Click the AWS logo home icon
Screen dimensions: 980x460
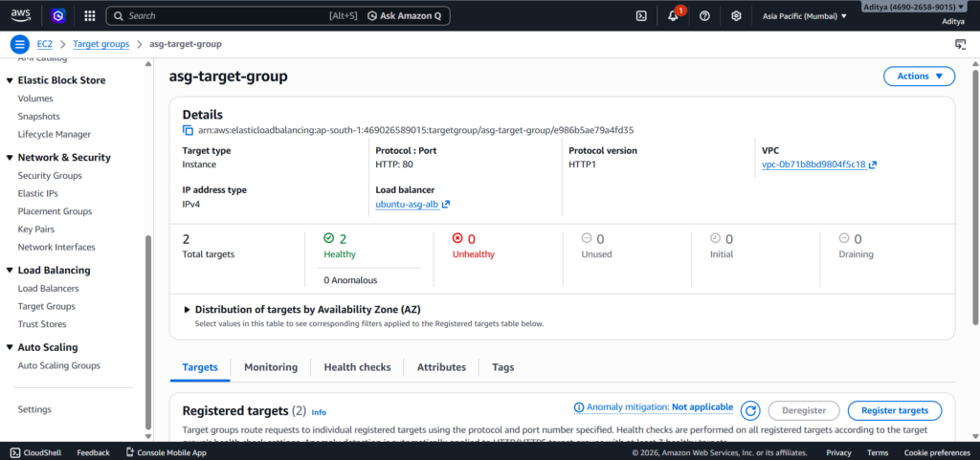pyautogui.click(x=21, y=15)
